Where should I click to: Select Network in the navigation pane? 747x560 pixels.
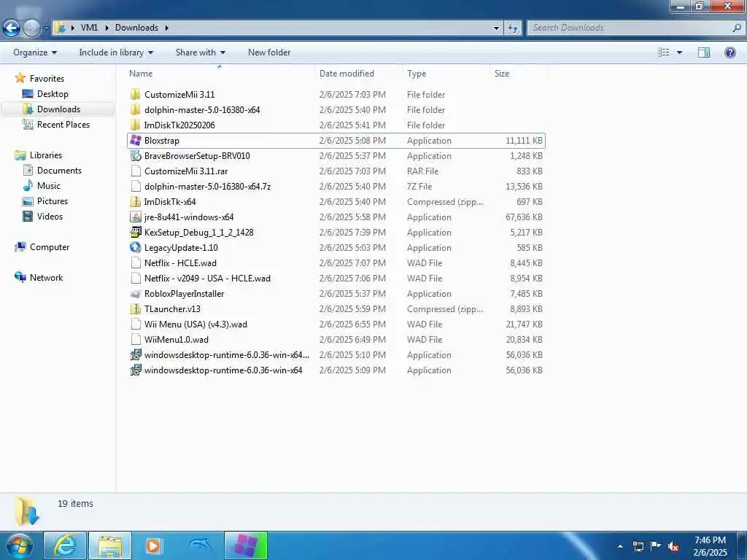(x=46, y=278)
